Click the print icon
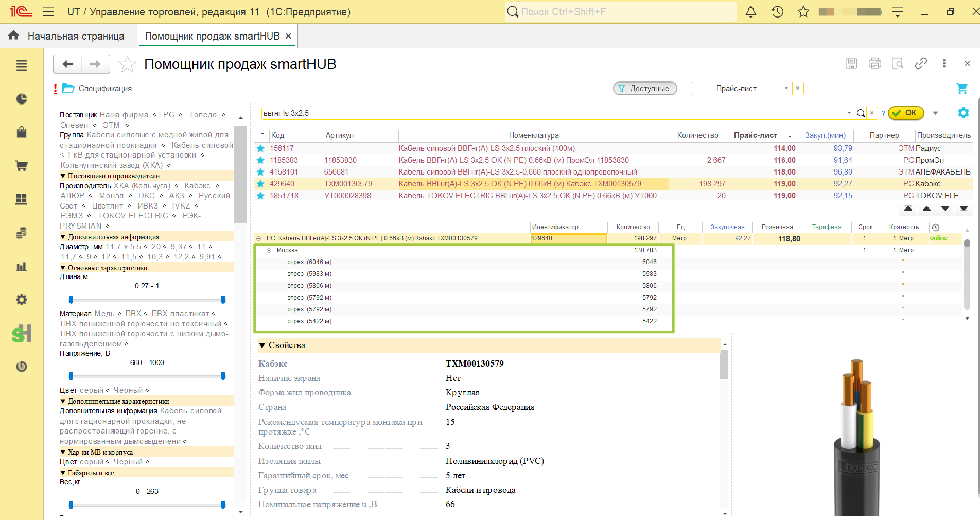The width and height of the screenshot is (980, 520). 874,63
